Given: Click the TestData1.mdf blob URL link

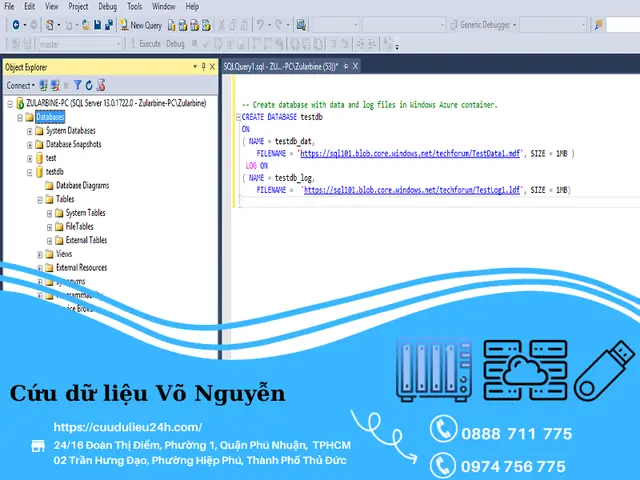Looking at the screenshot, I should coord(410,153).
